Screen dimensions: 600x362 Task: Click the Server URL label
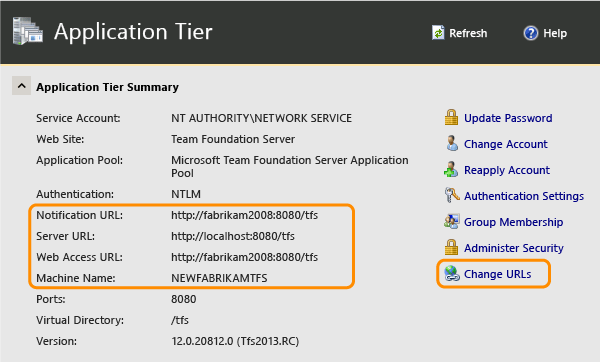(65, 236)
